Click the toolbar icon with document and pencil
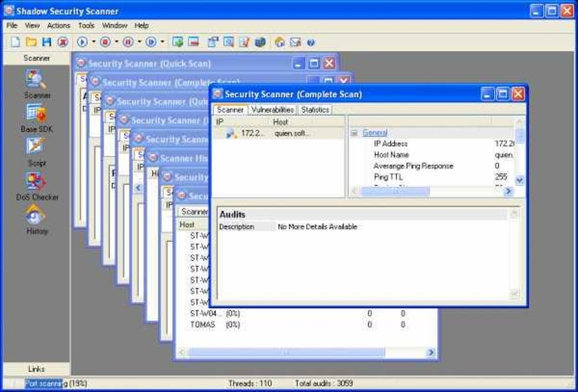Image resolution: width=578 pixels, height=392 pixels. click(244, 42)
